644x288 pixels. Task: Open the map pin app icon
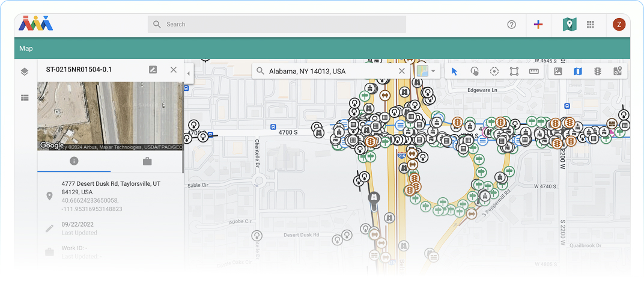(570, 24)
